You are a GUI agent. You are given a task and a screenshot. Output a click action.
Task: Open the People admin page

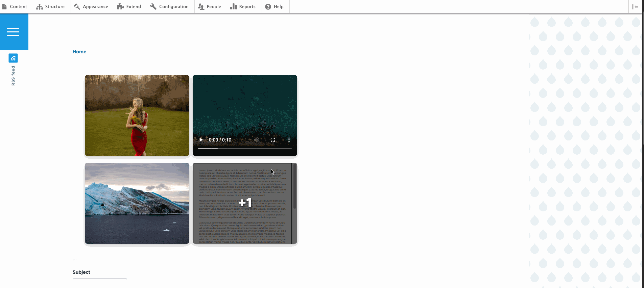(210, 7)
